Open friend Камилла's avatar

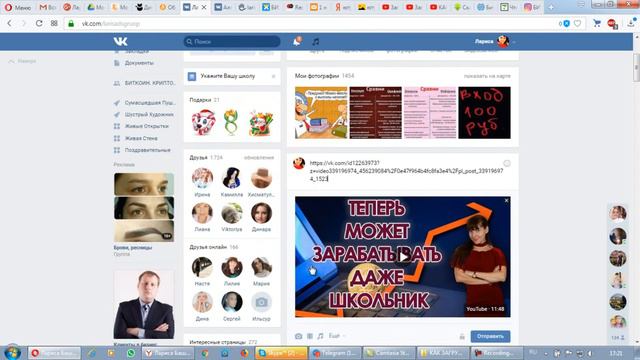pyautogui.click(x=232, y=178)
